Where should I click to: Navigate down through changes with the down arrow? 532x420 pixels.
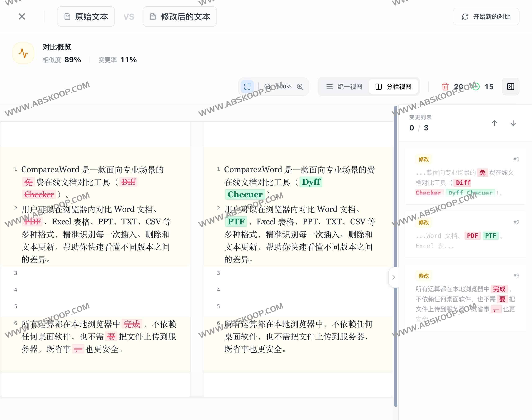pyautogui.click(x=513, y=123)
